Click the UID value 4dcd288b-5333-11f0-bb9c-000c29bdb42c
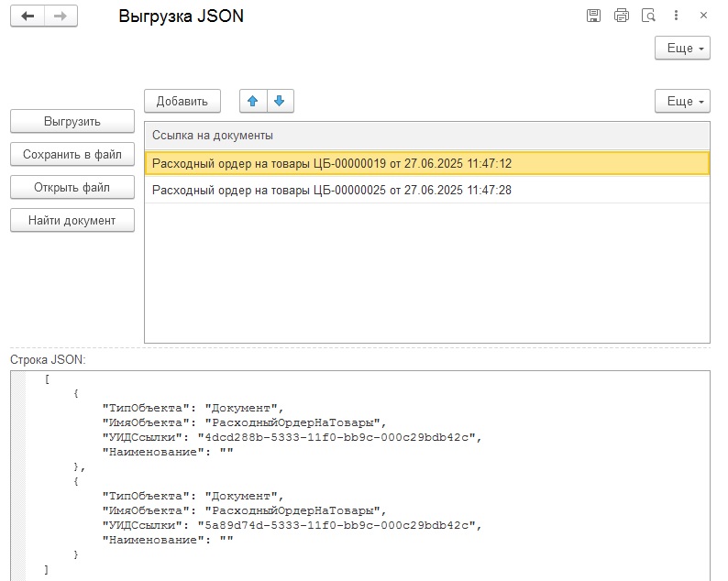The height and width of the screenshot is (581, 728). (336, 438)
